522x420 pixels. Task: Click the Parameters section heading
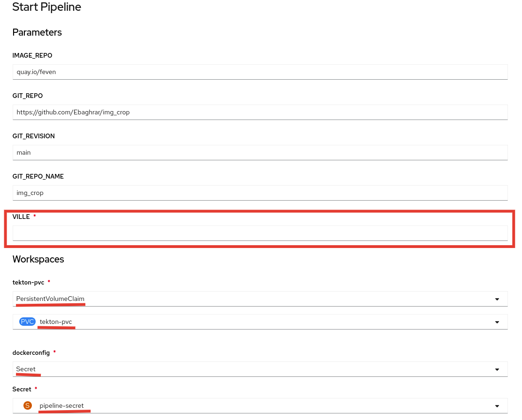37,32
